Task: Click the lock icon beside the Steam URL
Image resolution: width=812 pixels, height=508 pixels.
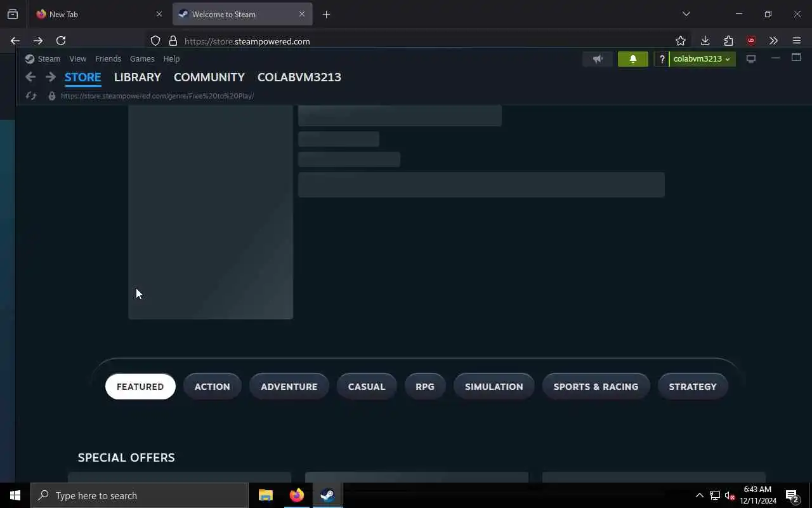Action: tap(52, 96)
